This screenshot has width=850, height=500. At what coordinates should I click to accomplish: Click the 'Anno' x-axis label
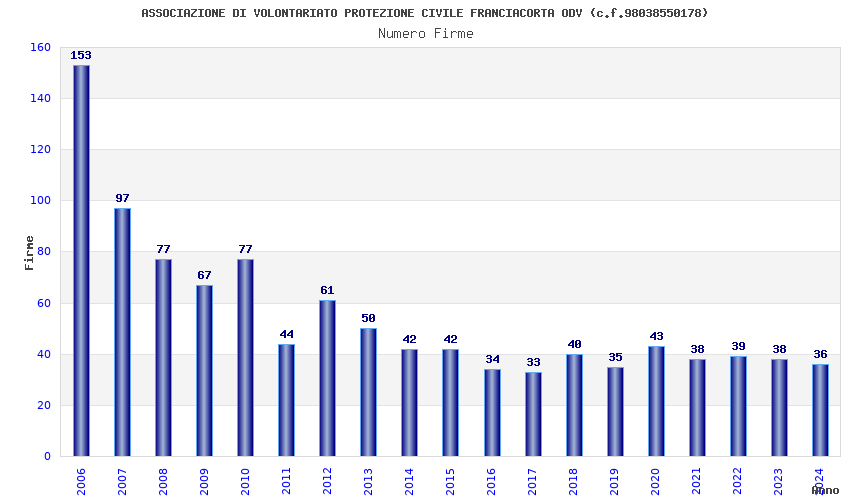(825, 490)
